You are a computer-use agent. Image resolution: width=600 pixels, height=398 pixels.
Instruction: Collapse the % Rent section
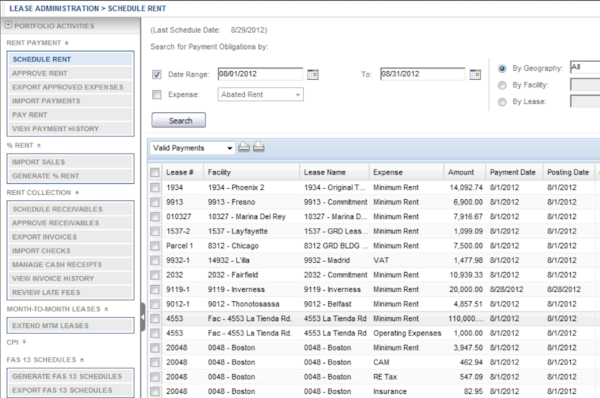[39, 145]
